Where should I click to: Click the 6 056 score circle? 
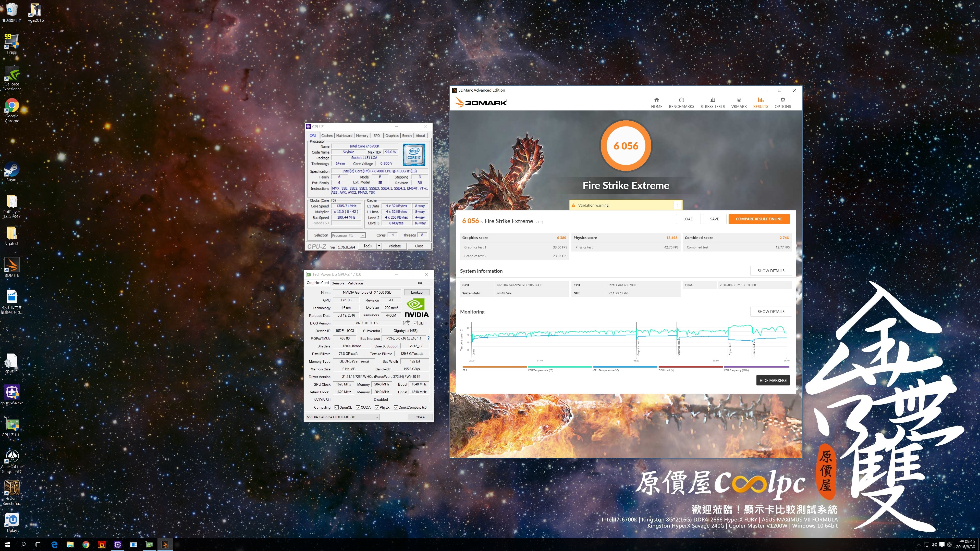pos(626,146)
